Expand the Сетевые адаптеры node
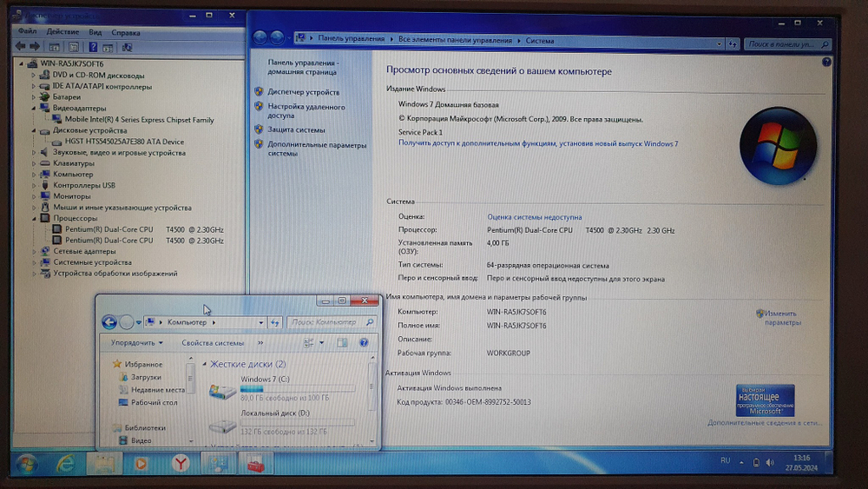Image resolution: width=868 pixels, height=489 pixels. click(x=33, y=251)
